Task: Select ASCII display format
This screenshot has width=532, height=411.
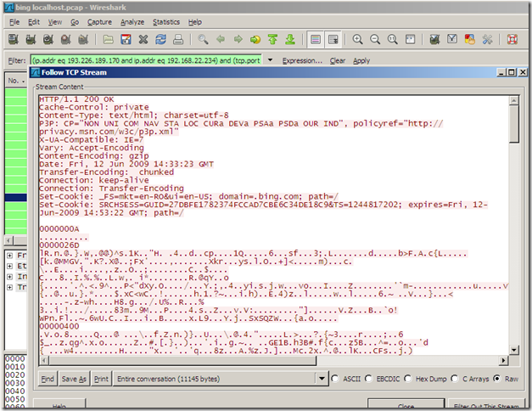Action: 335,379
